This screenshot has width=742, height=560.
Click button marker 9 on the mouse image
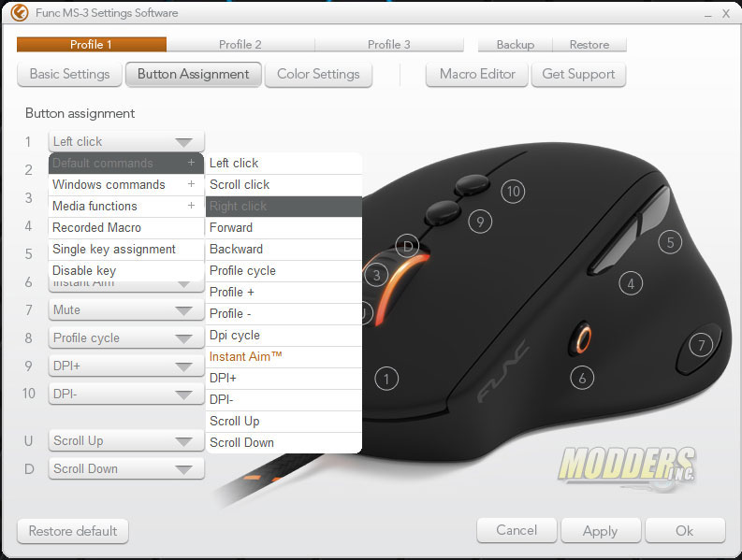(480, 222)
